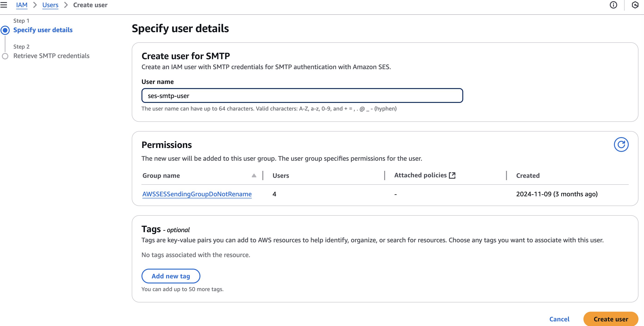Sort by Group name using the arrow
The width and height of the screenshot is (644, 326).
point(254,175)
